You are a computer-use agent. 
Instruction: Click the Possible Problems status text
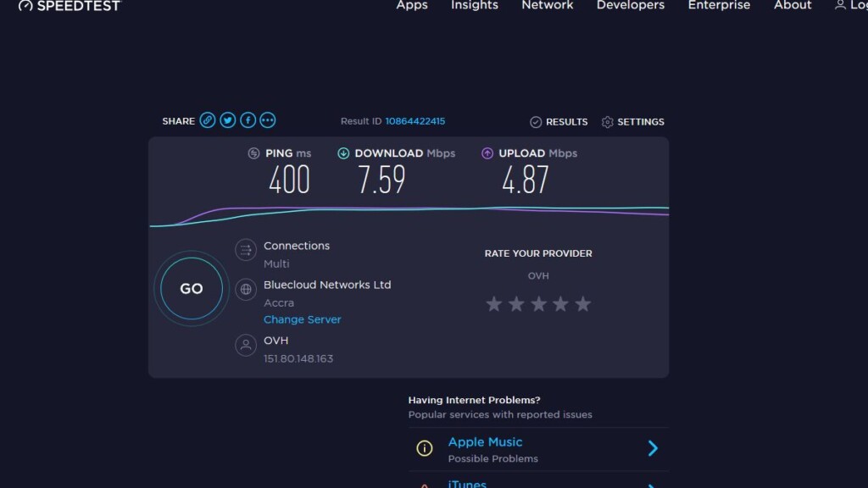tap(492, 458)
